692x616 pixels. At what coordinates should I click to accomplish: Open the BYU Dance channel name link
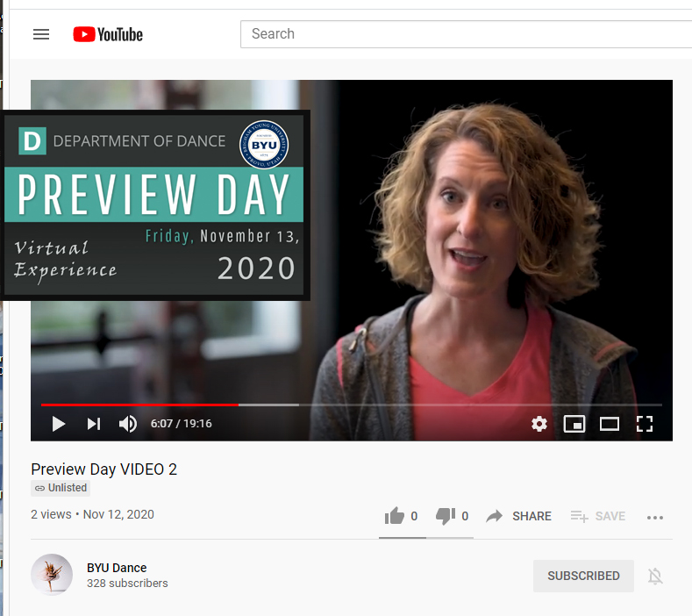click(x=117, y=568)
